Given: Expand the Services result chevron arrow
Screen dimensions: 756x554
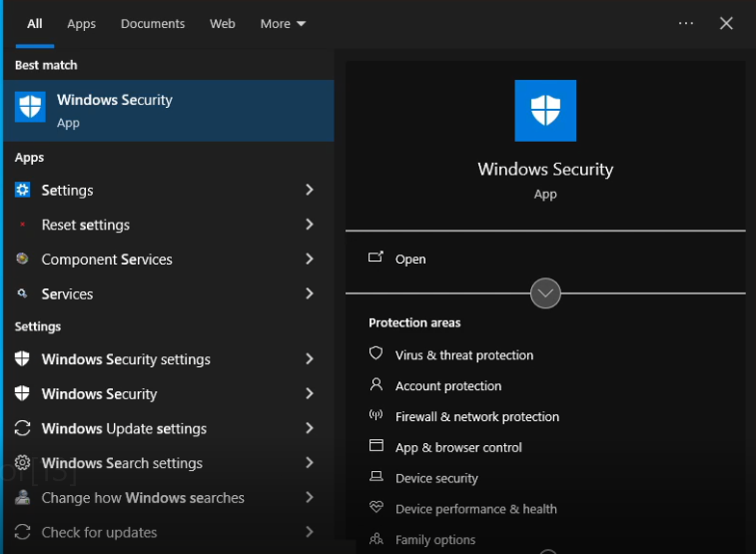Looking at the screenshot, I should [x=310, y=293].
